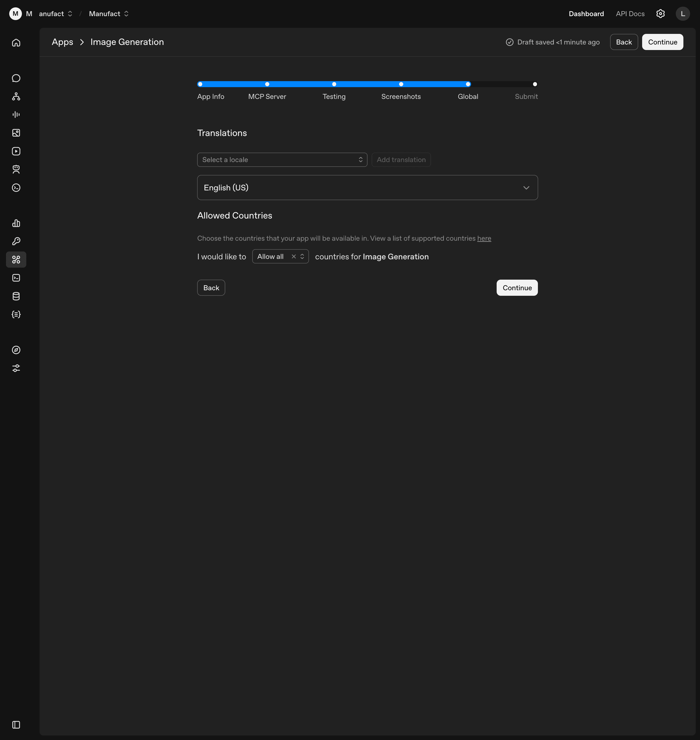Switch to the Dashboard menu item
Image resolution: width=700 pixels, height=740 pixels.
coord(586,13)
